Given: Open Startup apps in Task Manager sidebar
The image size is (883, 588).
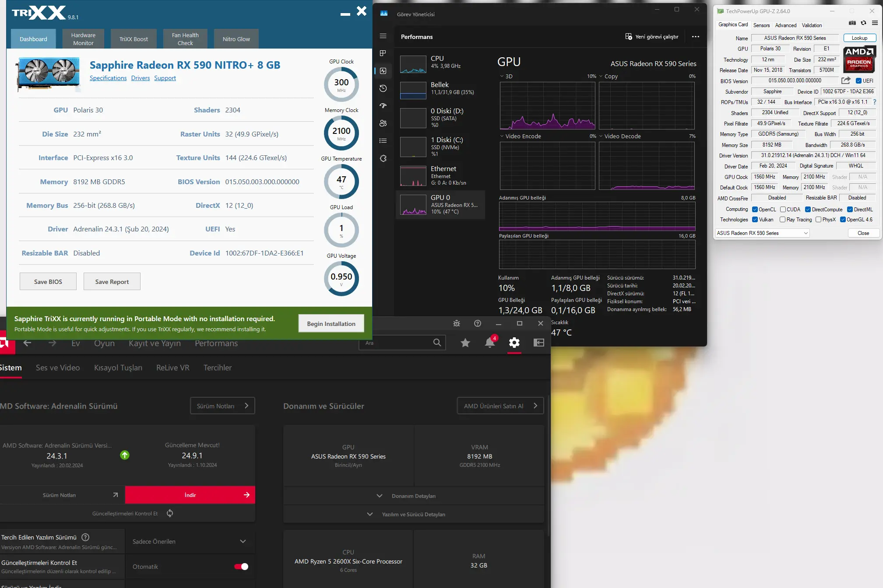Looking at the screenshot, I should (383, 105).
